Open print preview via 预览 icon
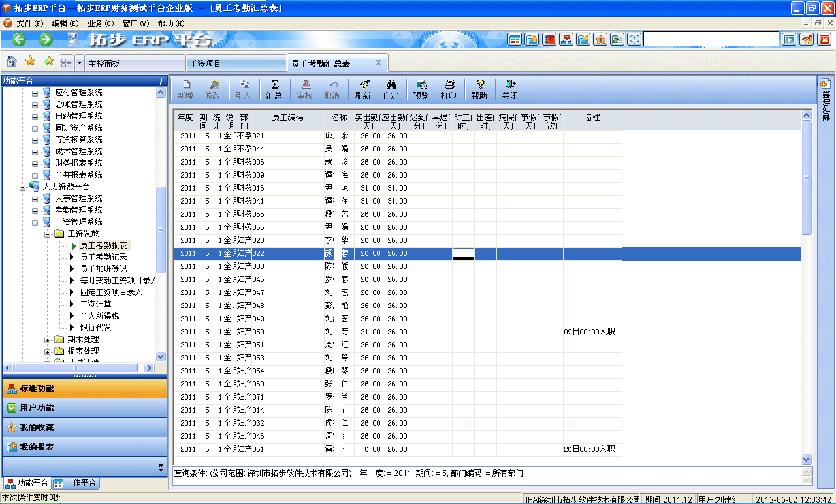Viewport: 836px width, 504px height. tap(421, 89)
